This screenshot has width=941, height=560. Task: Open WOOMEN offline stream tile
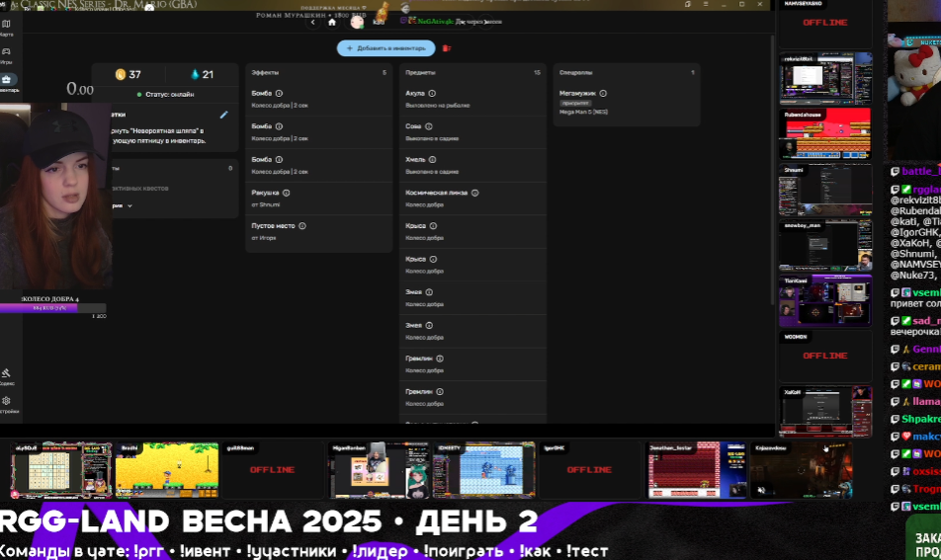[x=825, y=357]
